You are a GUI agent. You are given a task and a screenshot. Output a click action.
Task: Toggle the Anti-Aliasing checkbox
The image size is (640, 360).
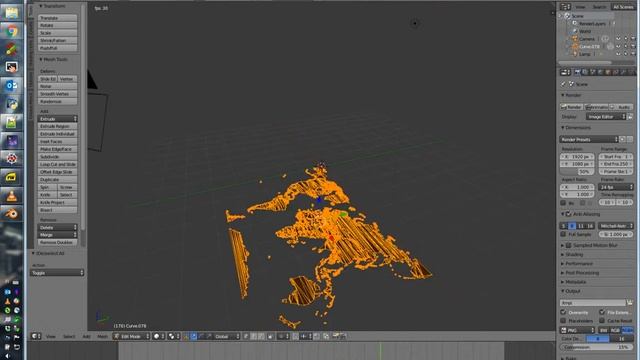(x=569, y=214)
